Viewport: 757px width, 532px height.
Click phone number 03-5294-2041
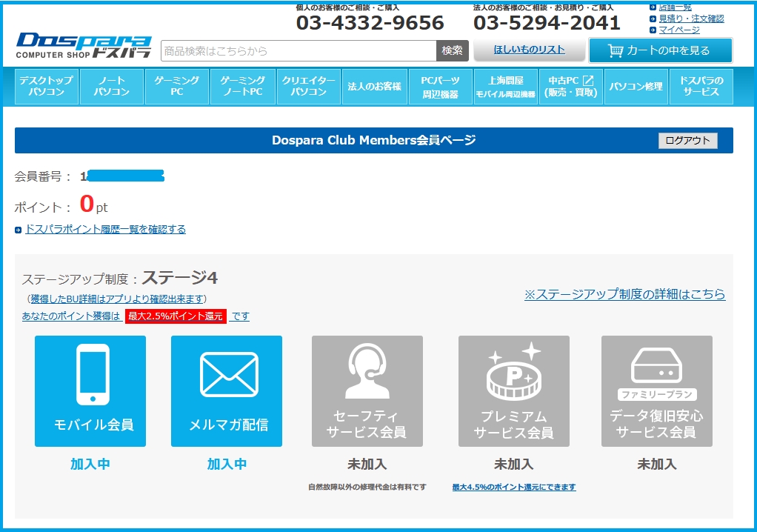547,23
